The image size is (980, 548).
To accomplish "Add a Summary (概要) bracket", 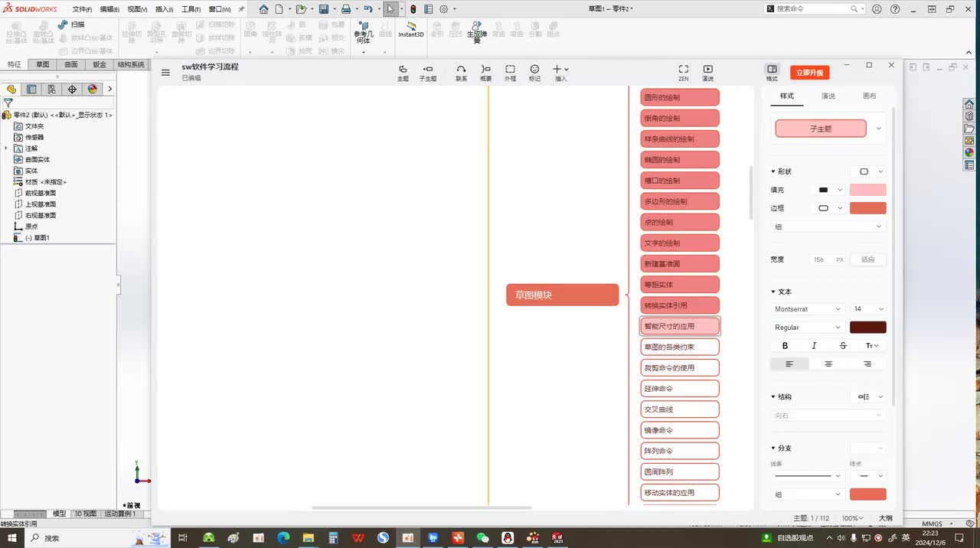I will tap(485, 73).
